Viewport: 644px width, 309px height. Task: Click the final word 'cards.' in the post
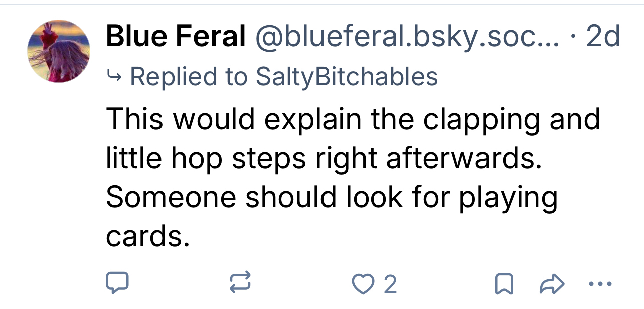[148, 236]
